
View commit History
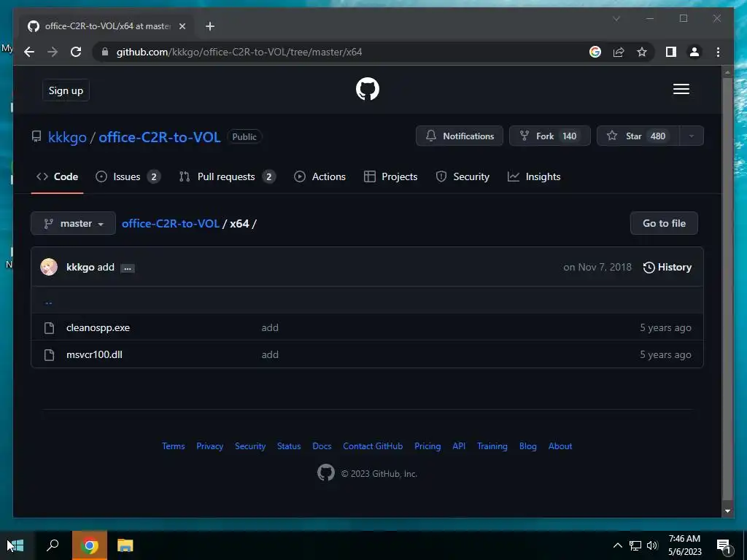[x=667, y=267]
